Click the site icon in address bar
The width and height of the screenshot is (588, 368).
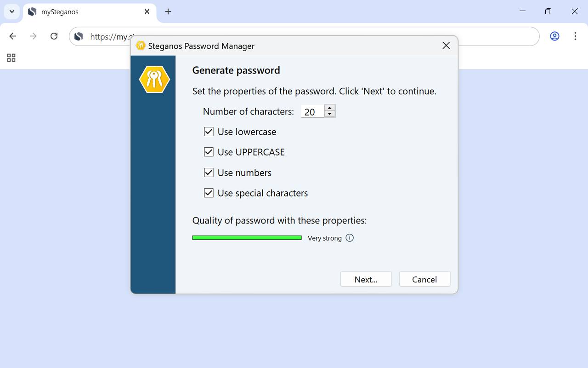click(x=79, y=36)
